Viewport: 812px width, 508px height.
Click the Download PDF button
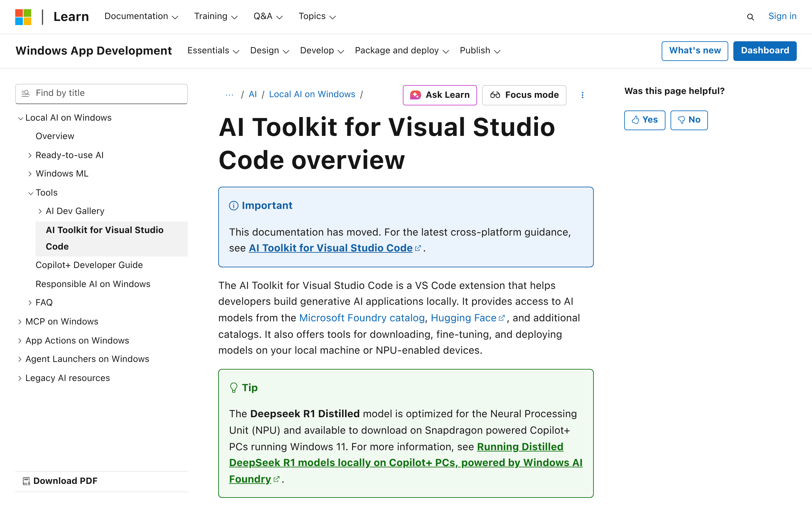(x=60, y=481)
